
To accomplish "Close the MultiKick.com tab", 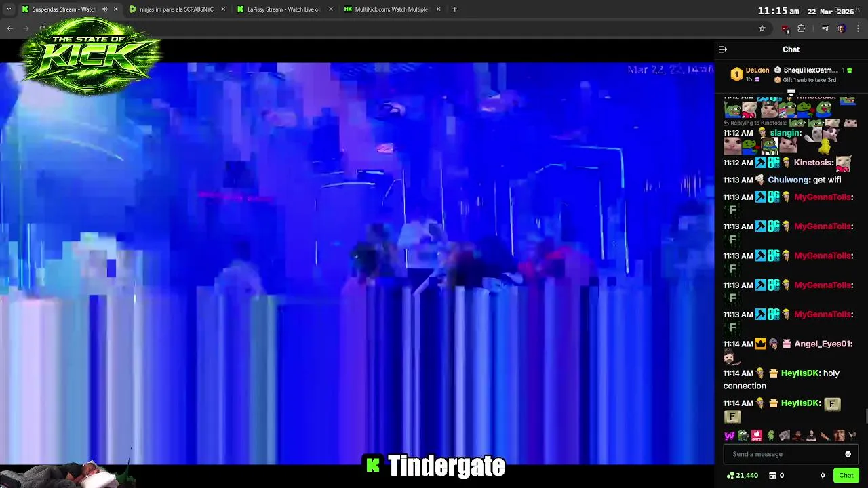I will 438,9.
